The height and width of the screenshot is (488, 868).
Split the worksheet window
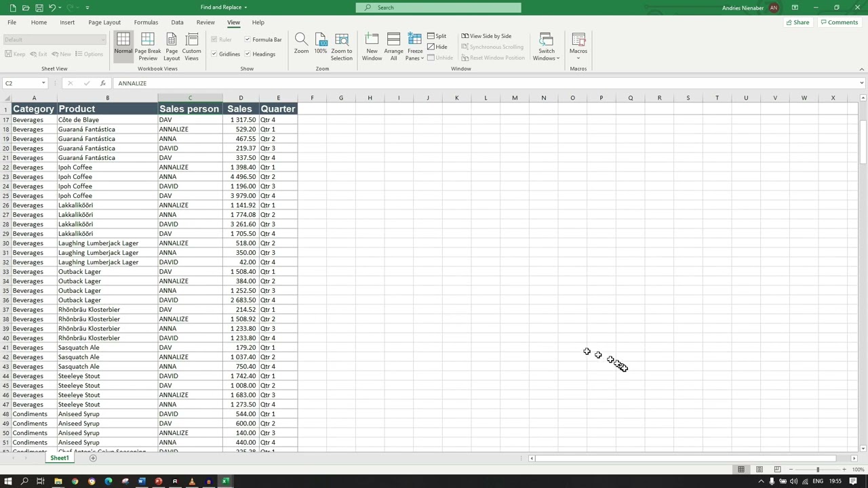(x=437, y=36)
